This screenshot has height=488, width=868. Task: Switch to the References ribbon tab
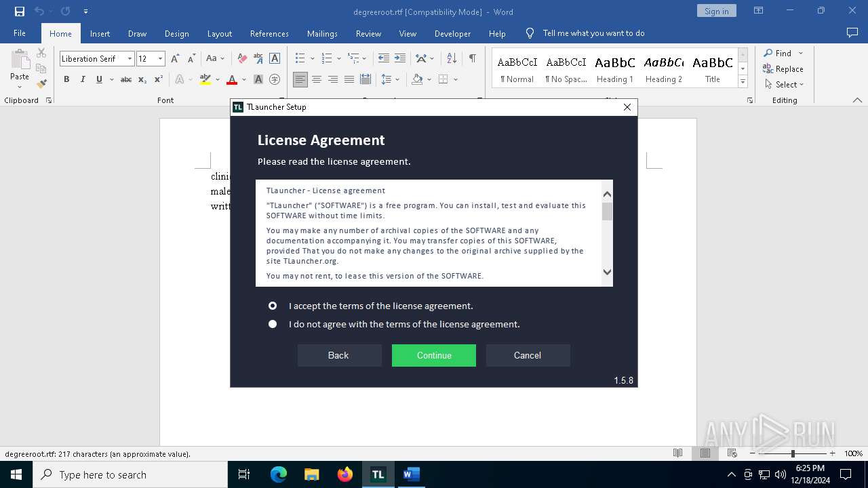(269, 33)
